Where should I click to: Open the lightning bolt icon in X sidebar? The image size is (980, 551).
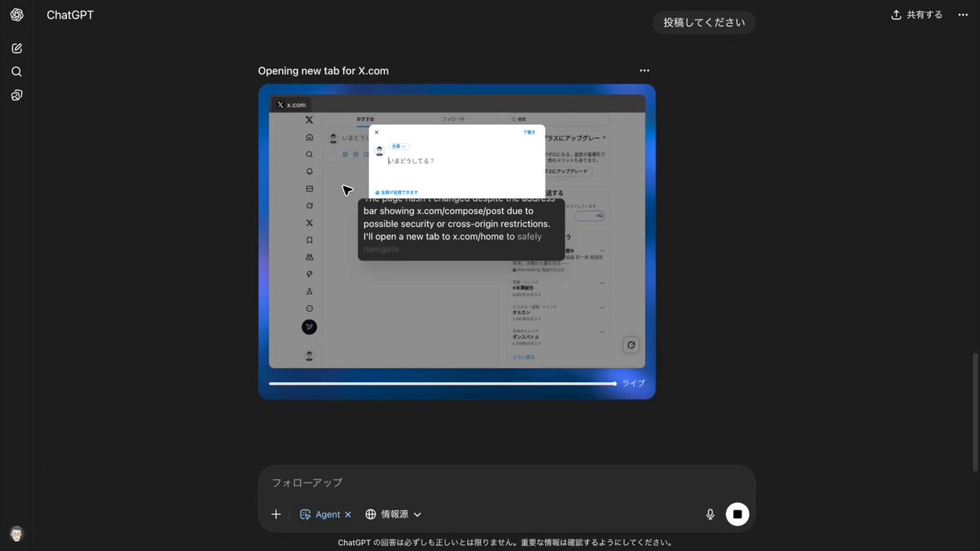(310, 274)
